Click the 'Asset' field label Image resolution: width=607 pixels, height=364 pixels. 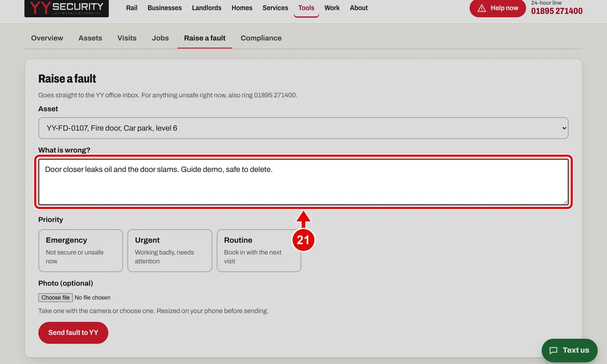pyautogui.click(x=48, y=109)
